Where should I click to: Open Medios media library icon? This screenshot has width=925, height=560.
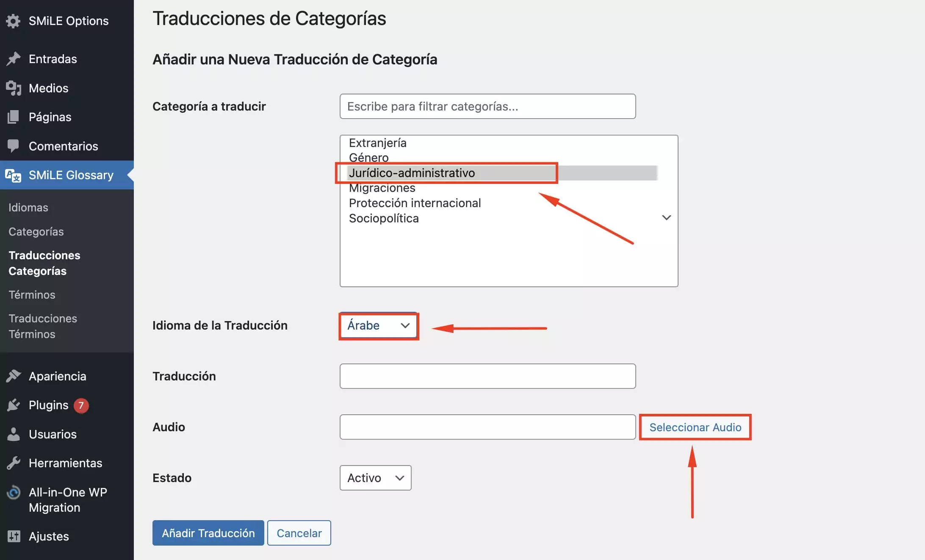[14, 88]
